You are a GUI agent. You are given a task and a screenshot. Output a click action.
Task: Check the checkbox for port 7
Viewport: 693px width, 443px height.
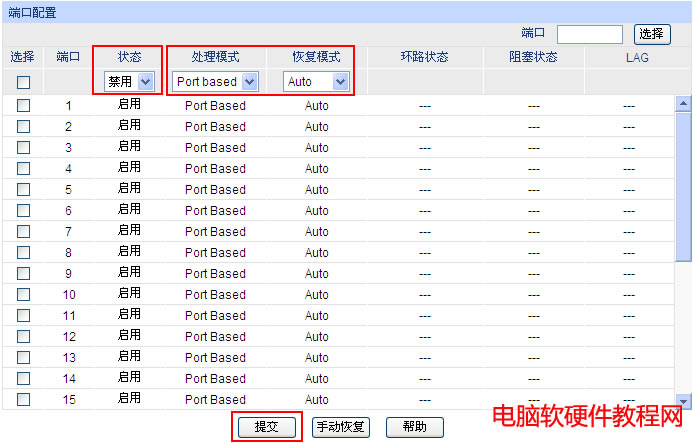tap(23, 231)
